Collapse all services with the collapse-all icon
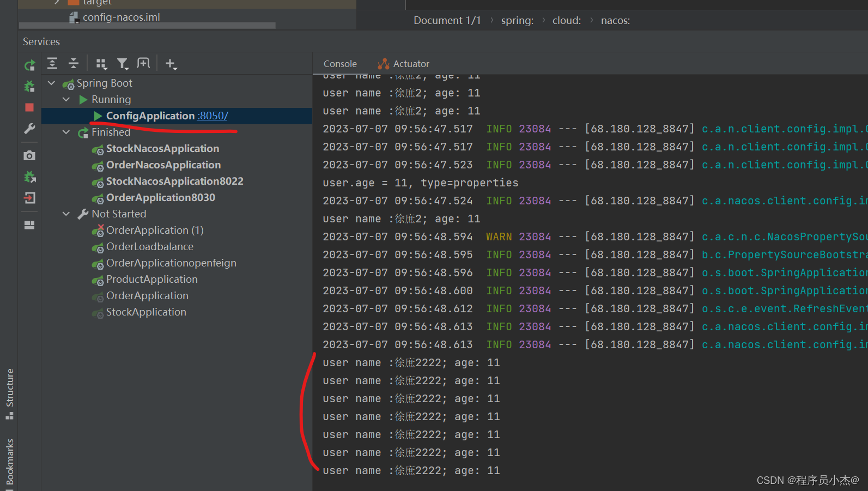The height and width of the screenshot is (491, 868). 74,64
